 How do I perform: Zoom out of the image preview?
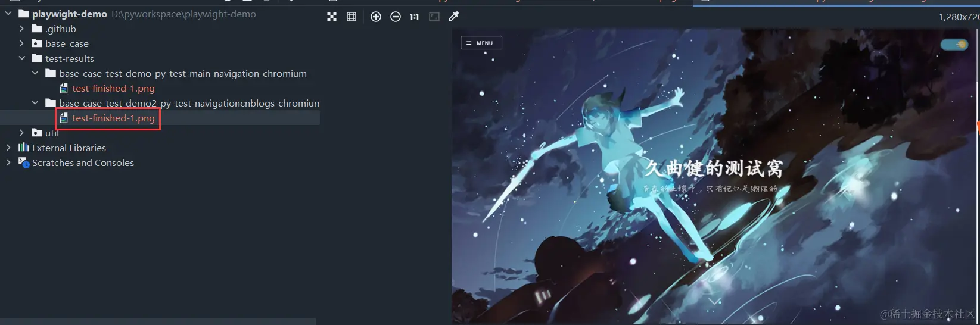pos(396,17)
